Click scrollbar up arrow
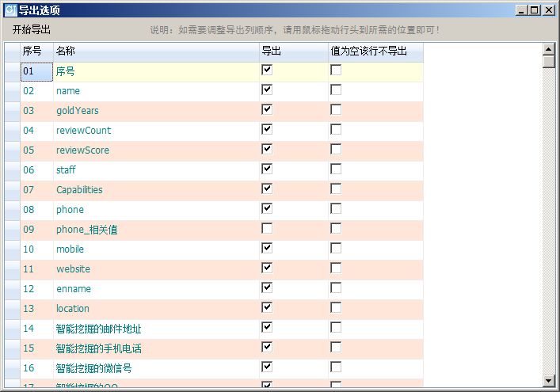This screenshot has height=392, width=560. click(548, 49)
